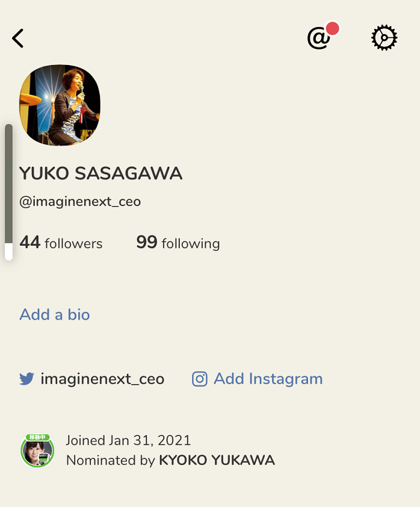Select the @imaginenext_ceo username text
Screen dimensions: 420x507
[80, 202]
